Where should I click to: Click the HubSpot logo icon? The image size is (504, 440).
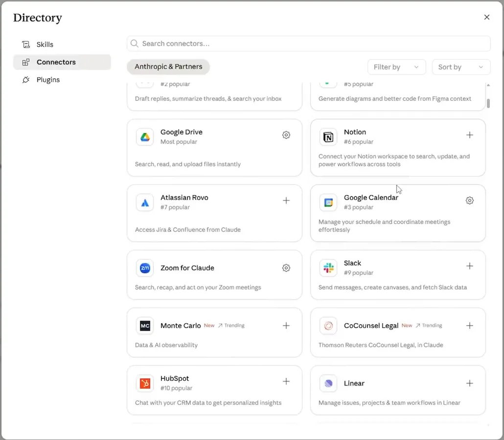click(x=145, y=383)
